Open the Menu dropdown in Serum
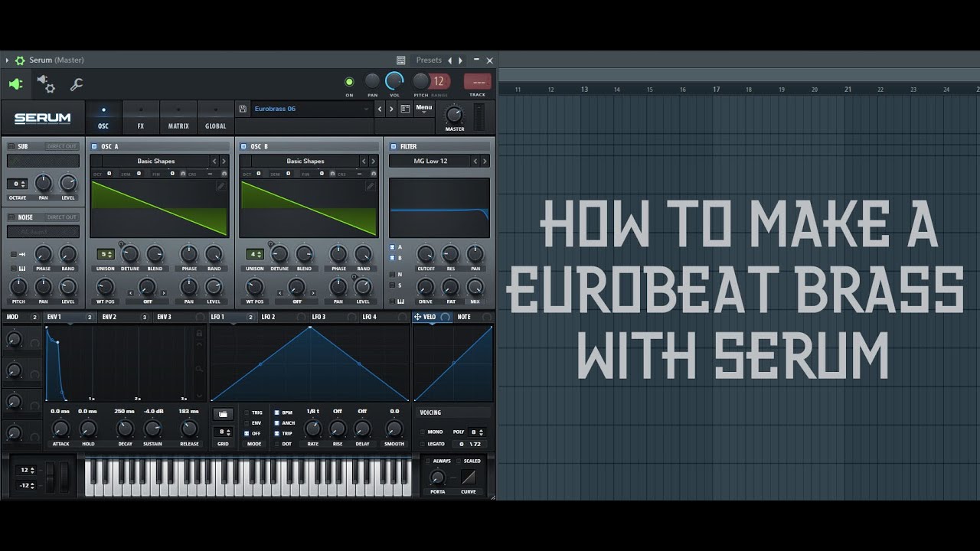Viewport: 980px width, 551px height. click(424, 109)
